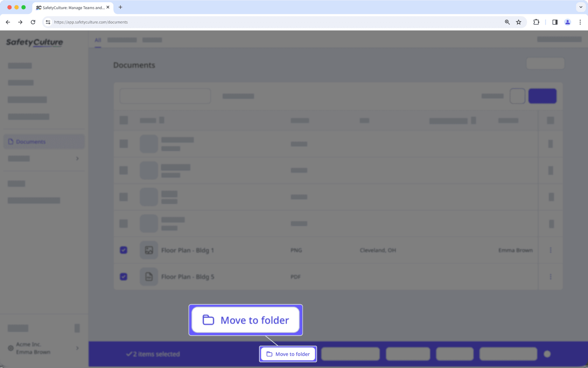588x368 pixels.
Task: Uncheck the Floor Plan - Bldg 1 checkbox
Action: [124, 250]
